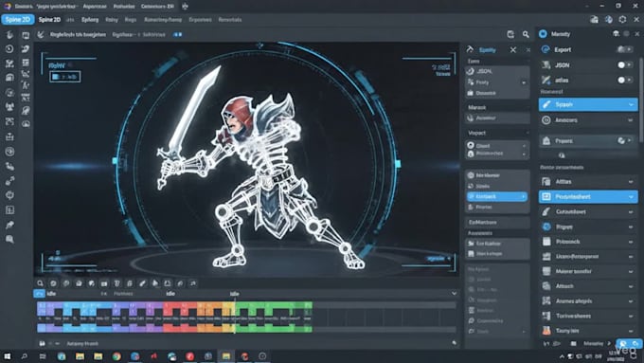Expand the Anrocors row chevron
The image size is (644, 363).
631,120
